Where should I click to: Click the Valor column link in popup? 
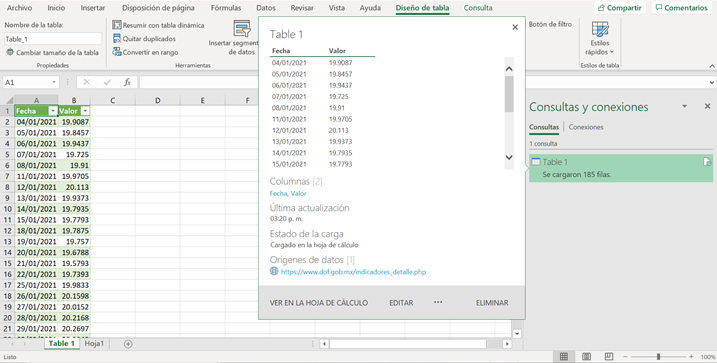(299, 193)
